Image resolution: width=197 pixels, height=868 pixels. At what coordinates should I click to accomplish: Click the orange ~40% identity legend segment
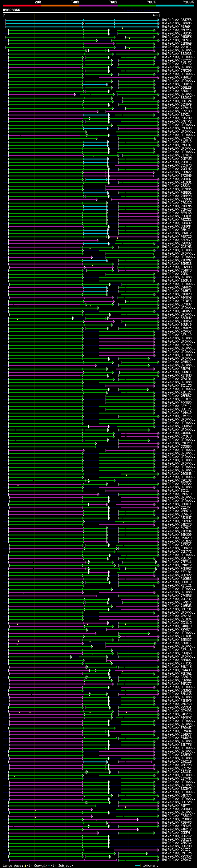pos(60,6)
